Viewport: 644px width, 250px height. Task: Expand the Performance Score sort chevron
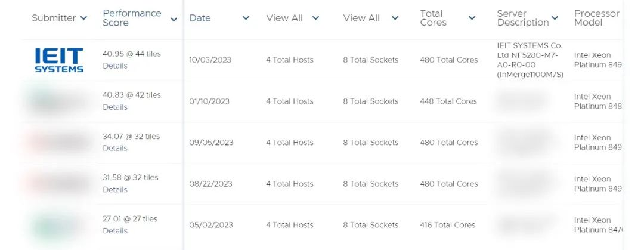(x=174, y=20)
